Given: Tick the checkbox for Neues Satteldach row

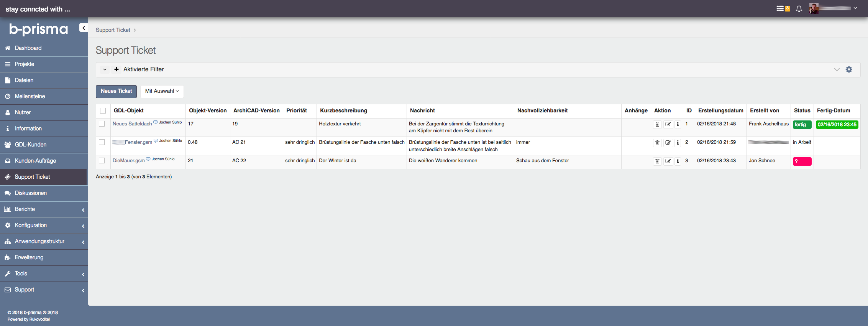Looking at the screenshot, I should click(x=102, y=124).
